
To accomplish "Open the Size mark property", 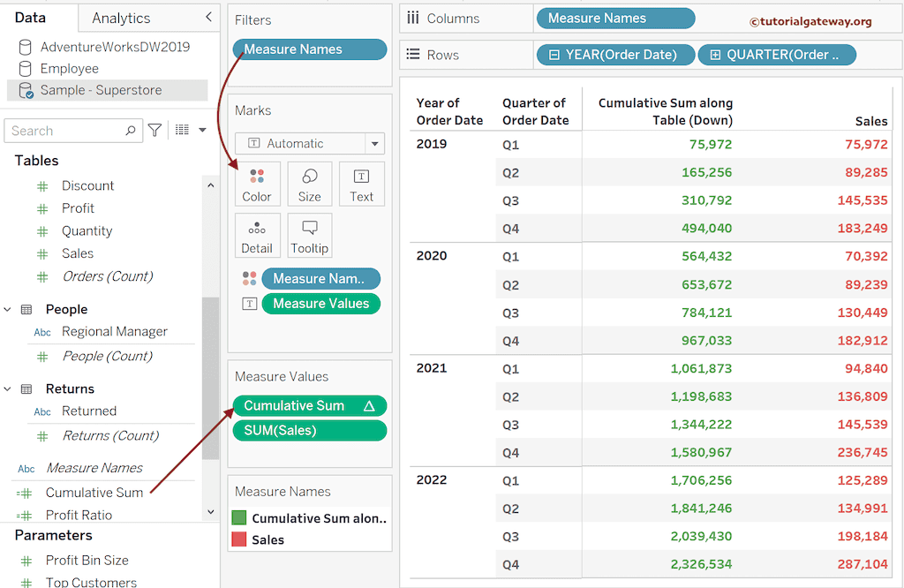I will [x=310, y=184].
